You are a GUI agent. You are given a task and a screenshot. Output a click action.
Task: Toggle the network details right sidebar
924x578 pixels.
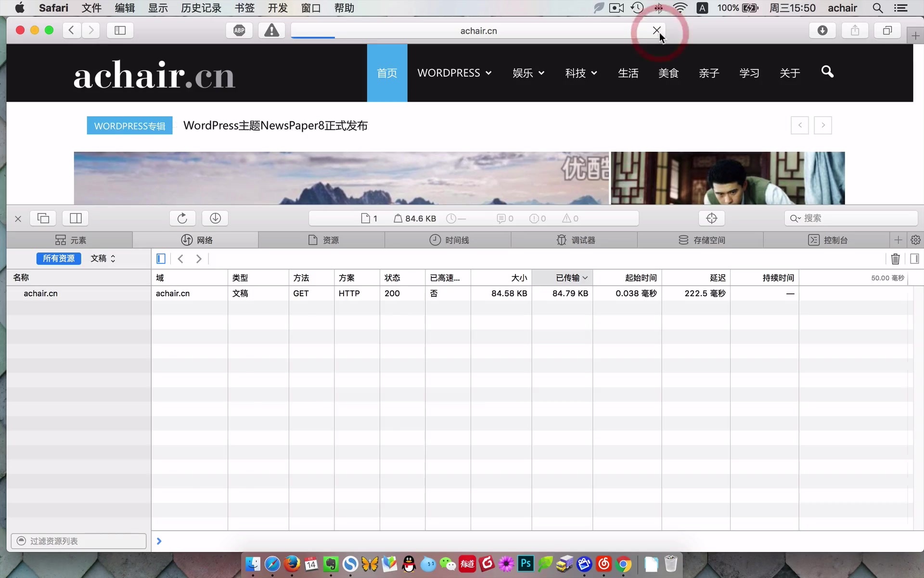coord(914,259)
